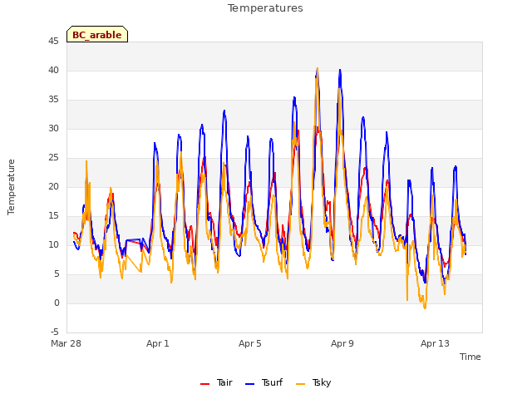532x399 pixels.
Task: Click the Apr 9 x-axis label
Action: click(x=342, y=343)
